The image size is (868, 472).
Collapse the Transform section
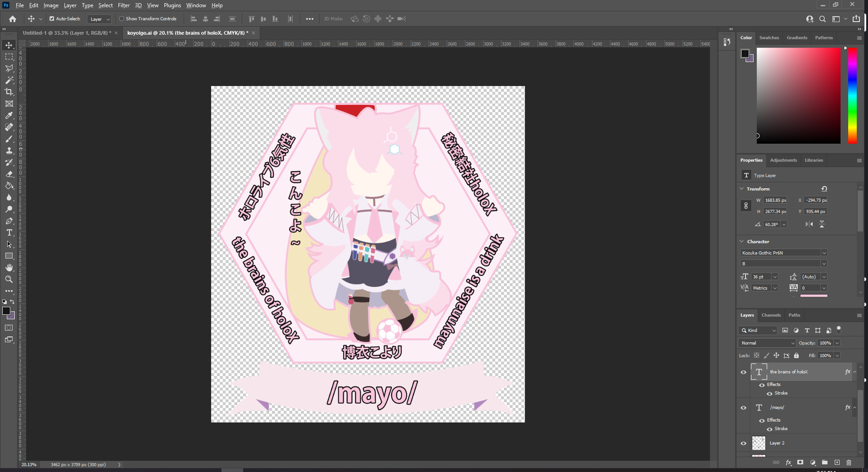pos(742,189)
